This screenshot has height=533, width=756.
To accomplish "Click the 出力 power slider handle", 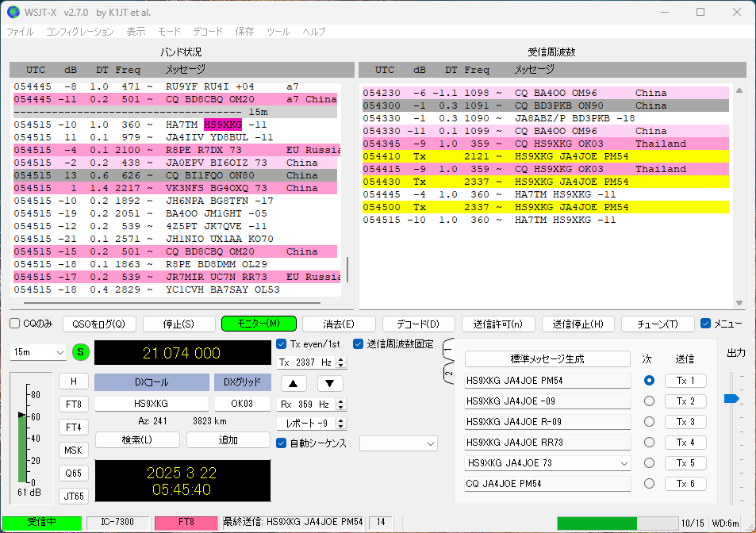I will pyautogui.click(x=731, y=398).
